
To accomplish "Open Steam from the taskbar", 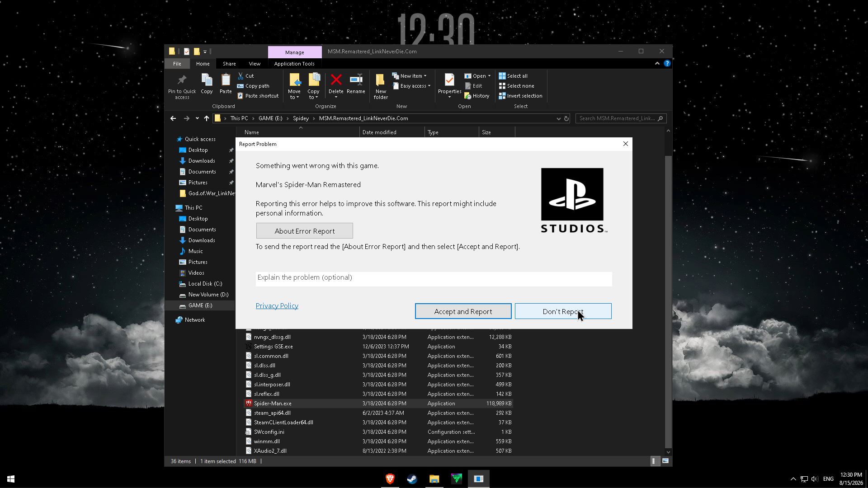I will pos(412,479).
